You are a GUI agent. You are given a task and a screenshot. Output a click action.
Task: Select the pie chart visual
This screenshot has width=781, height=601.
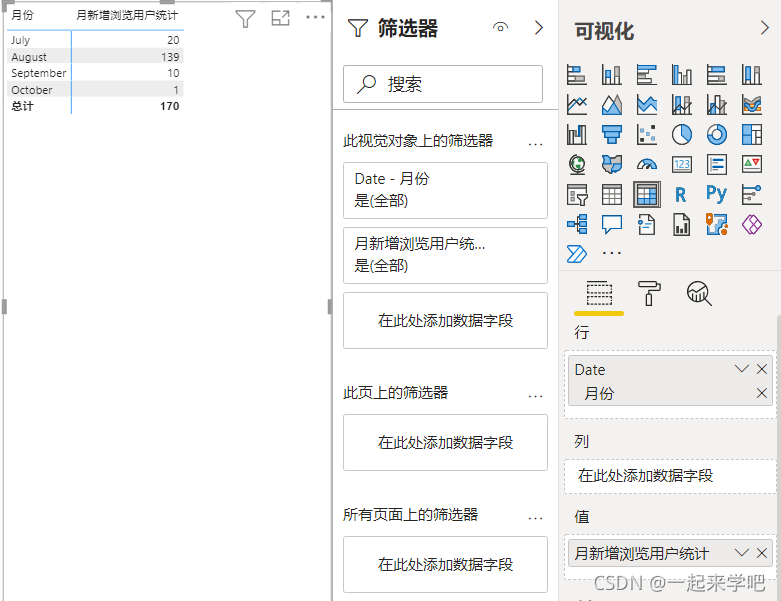pos(681,134)
